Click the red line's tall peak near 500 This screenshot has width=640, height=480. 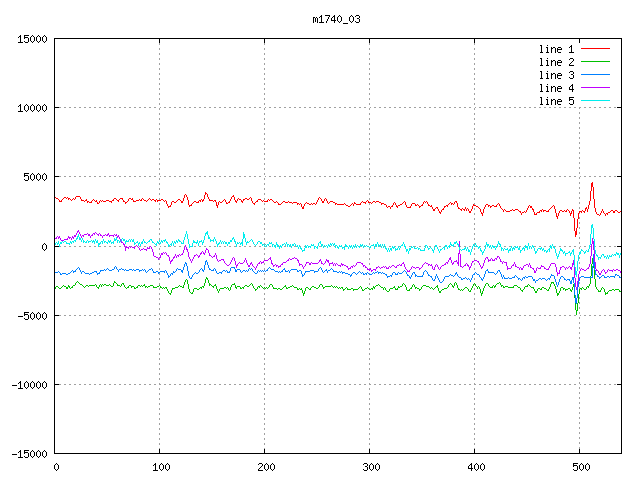(592, 183)
